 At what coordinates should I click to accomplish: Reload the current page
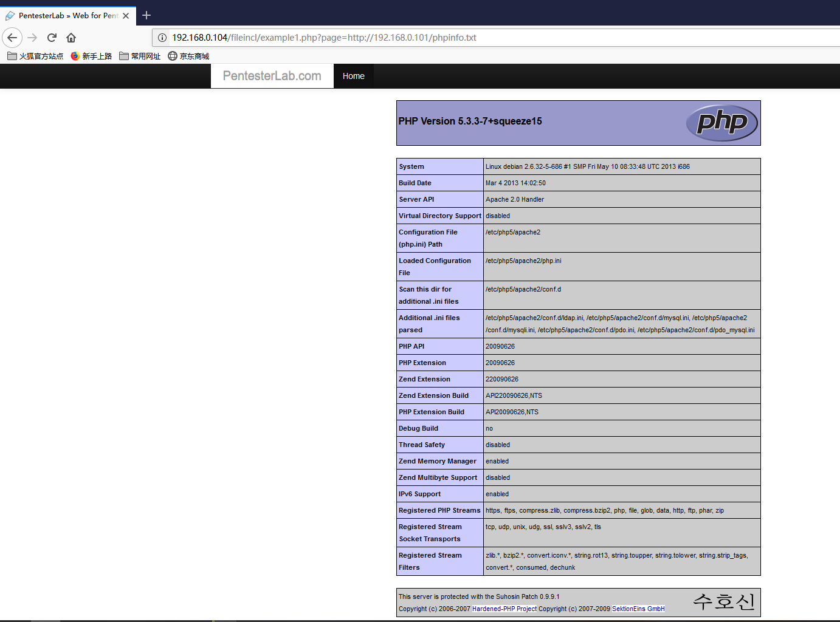(x=52, y=38)
